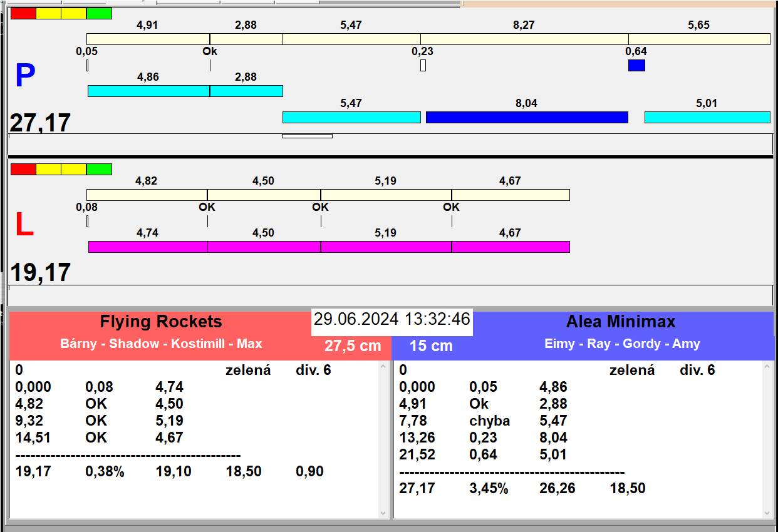Click the 15 cm jump height
Image resolution: width=778 pixels, height=532 pixels.
pyautogui.click(x=431, y=345)
